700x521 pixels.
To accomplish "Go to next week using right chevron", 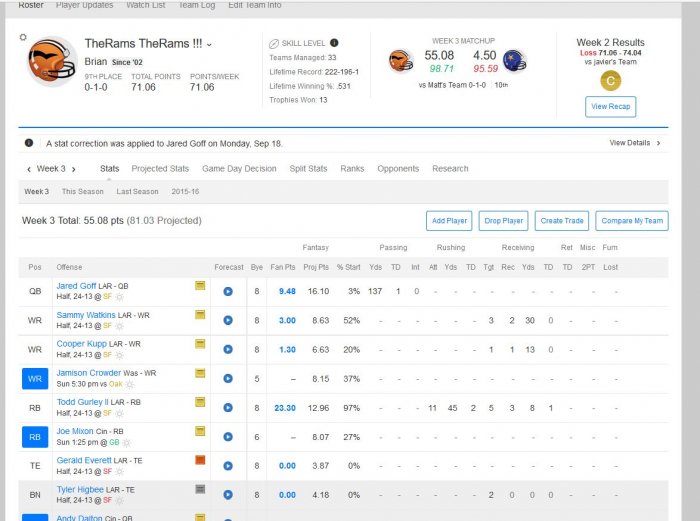I will [x=73, y=169].
